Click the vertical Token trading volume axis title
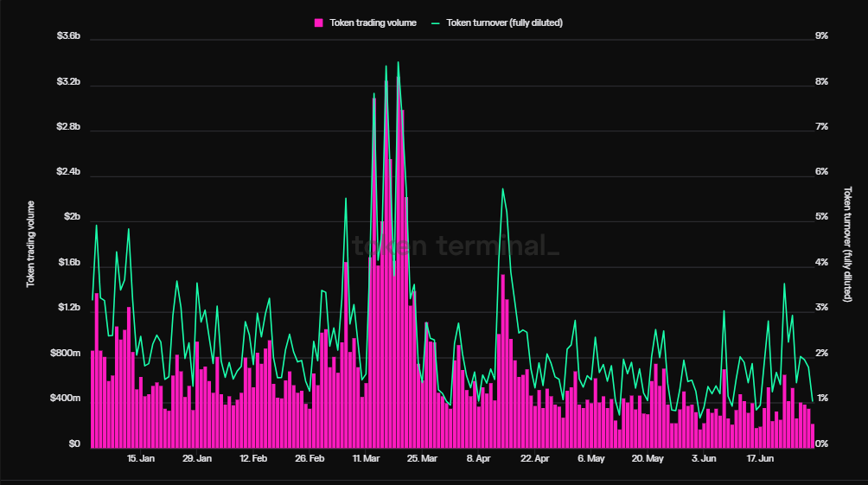868x485 pixels. click(x=30, y=244)
